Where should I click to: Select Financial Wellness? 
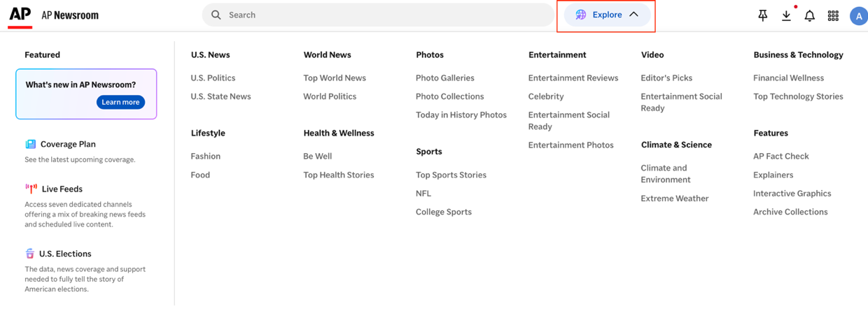(x=788, y=78)
